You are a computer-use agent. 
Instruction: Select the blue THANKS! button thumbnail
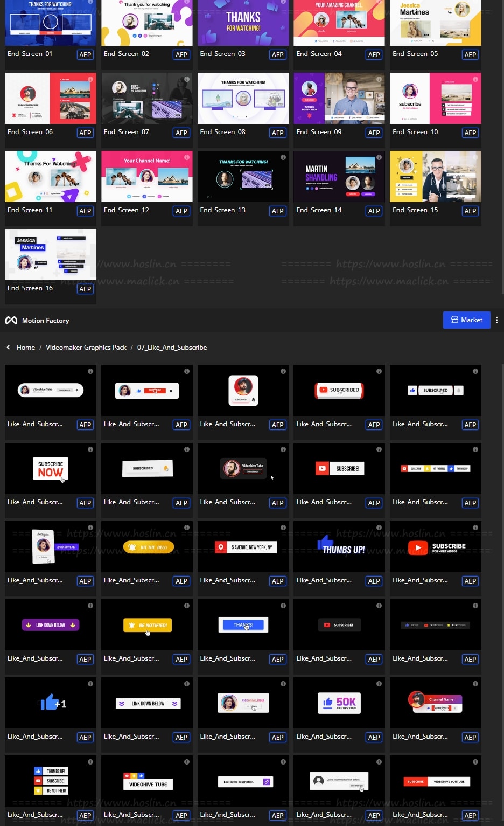click(243, 624)
